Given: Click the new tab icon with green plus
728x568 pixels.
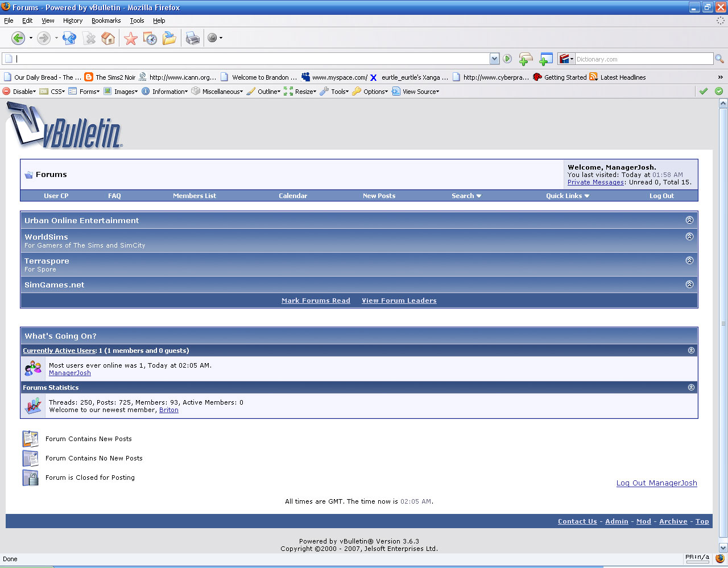Looking at the screenshot, I should [526, 59].
